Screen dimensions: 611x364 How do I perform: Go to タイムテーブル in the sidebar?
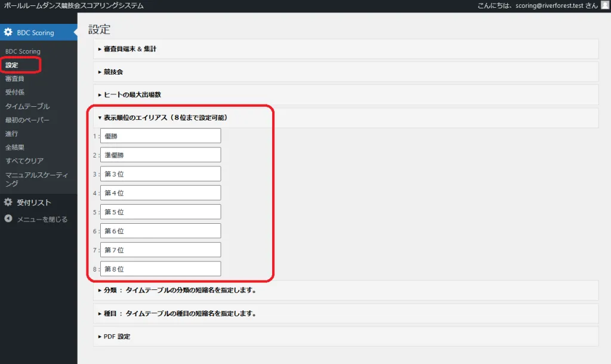pyautogui.click(x=27, y=106)
